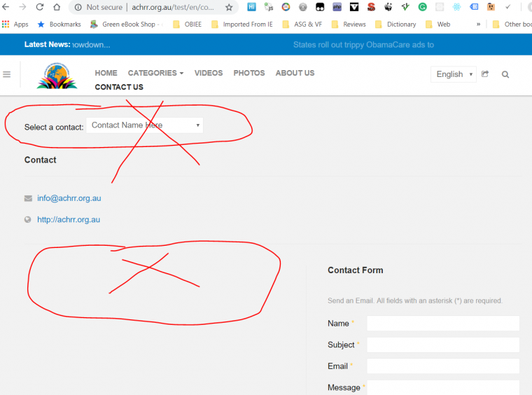
Task: Open the PHOTOS page
Action: pos(249,73)
